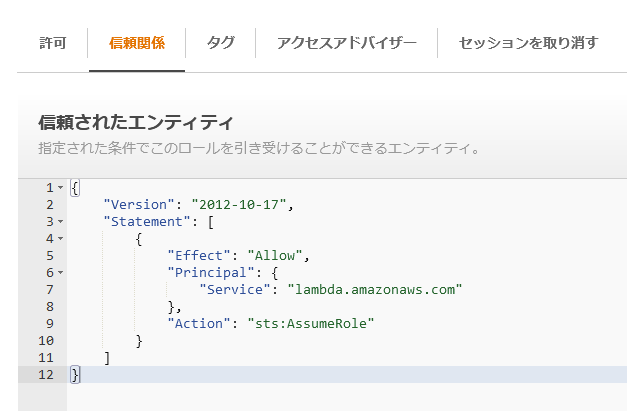
Task: Select the 信頼関係 tab
Action: tap(137, 43)
